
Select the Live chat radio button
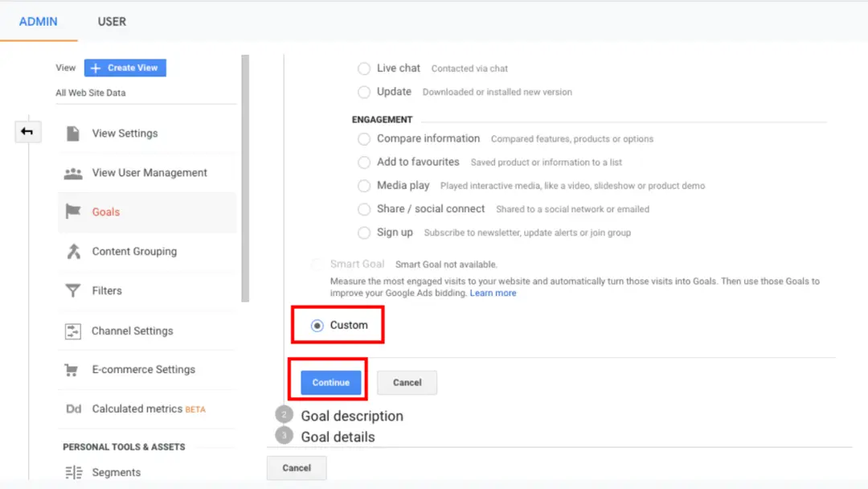point(364,68)
